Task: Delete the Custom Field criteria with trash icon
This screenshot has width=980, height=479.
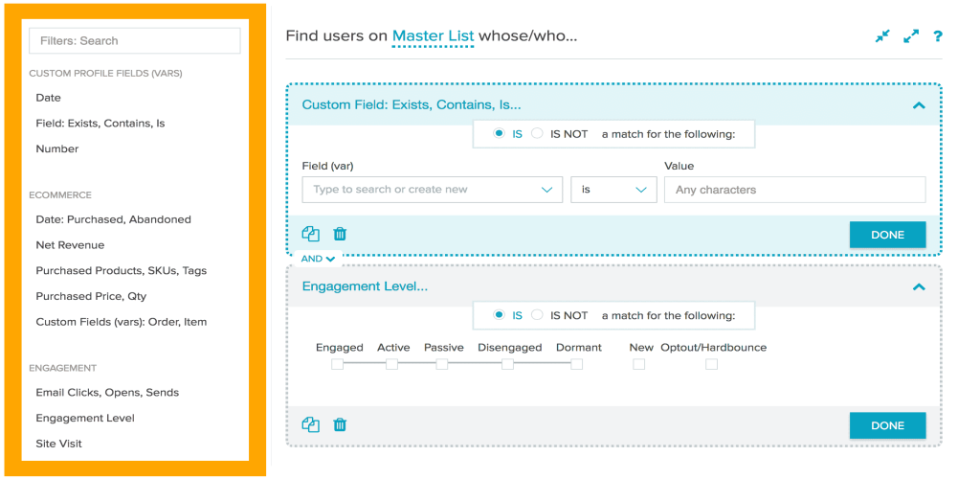Action: [x=340, y=234]
